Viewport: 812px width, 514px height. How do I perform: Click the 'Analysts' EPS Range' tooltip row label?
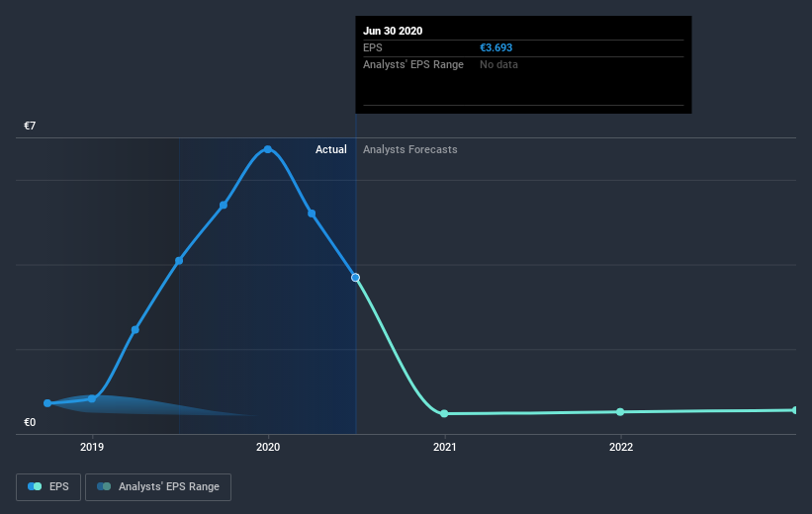coord(413,64)
